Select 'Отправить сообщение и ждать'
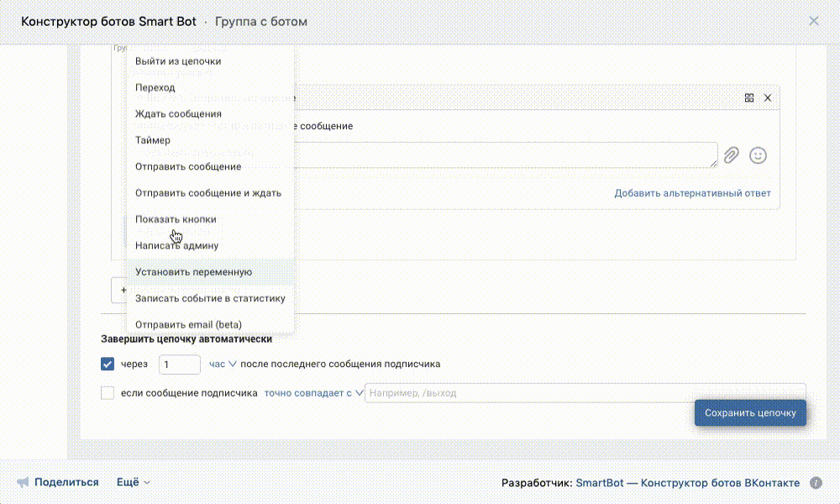Image resolution: width=840 pixels, height=504 pixels. tap(210, 193)
